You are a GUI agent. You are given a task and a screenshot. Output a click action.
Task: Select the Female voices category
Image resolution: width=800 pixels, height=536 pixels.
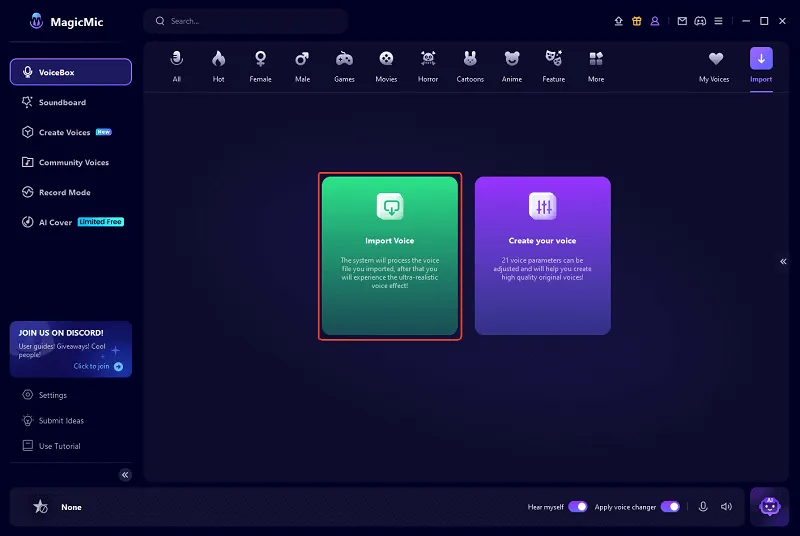260,66
